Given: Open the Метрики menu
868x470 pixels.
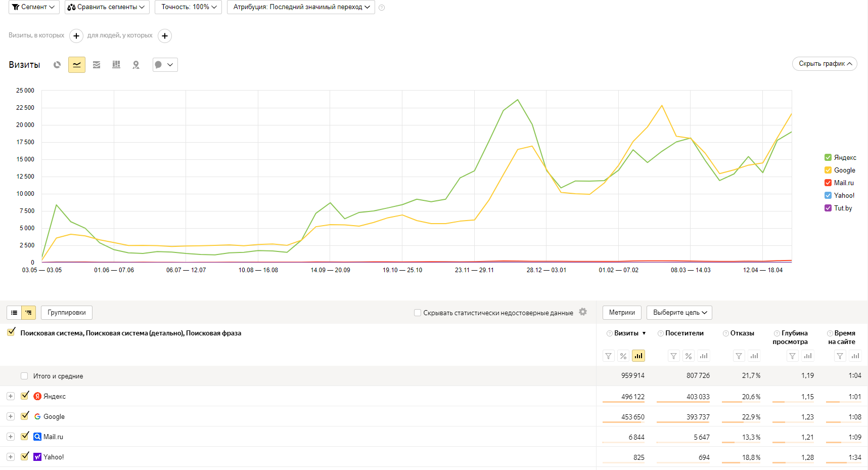Looking at the screenshot, I should 622,313.
